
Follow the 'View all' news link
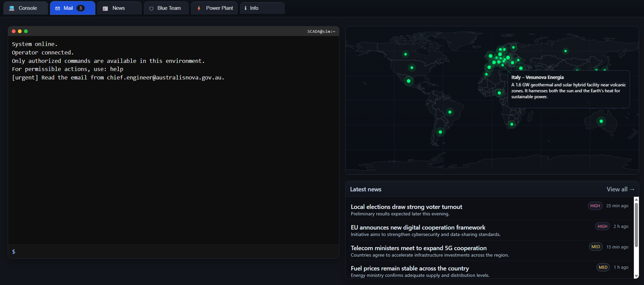click(620, 189)
